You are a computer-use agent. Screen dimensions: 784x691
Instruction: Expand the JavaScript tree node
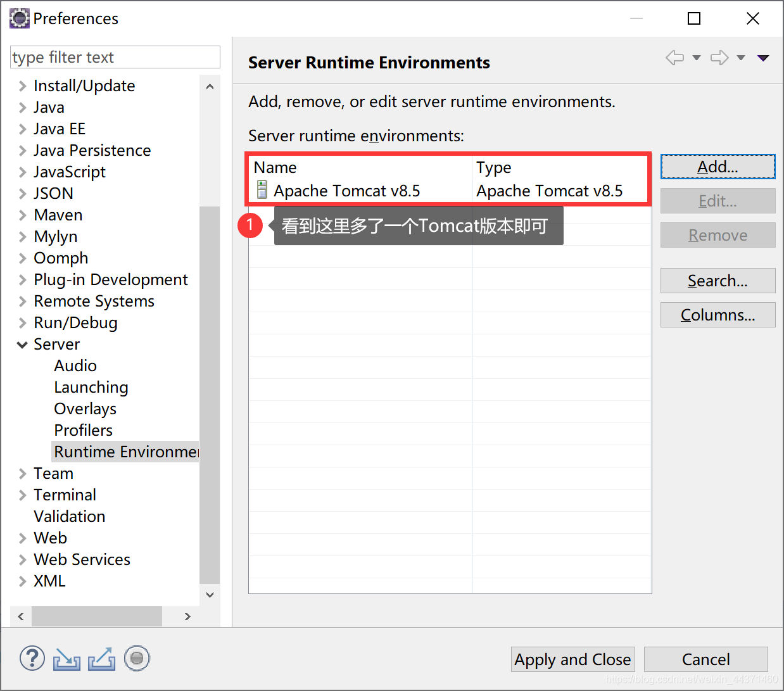(x=22, y=172)
